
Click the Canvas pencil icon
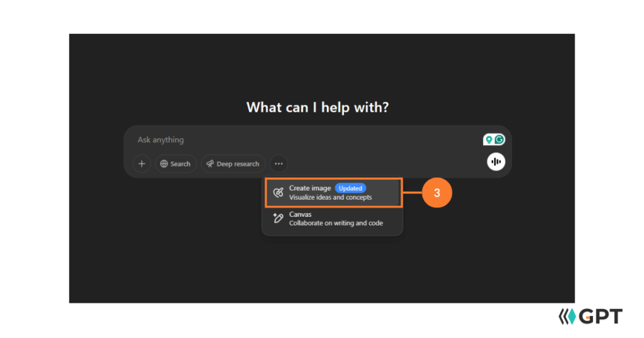(278, 218)
